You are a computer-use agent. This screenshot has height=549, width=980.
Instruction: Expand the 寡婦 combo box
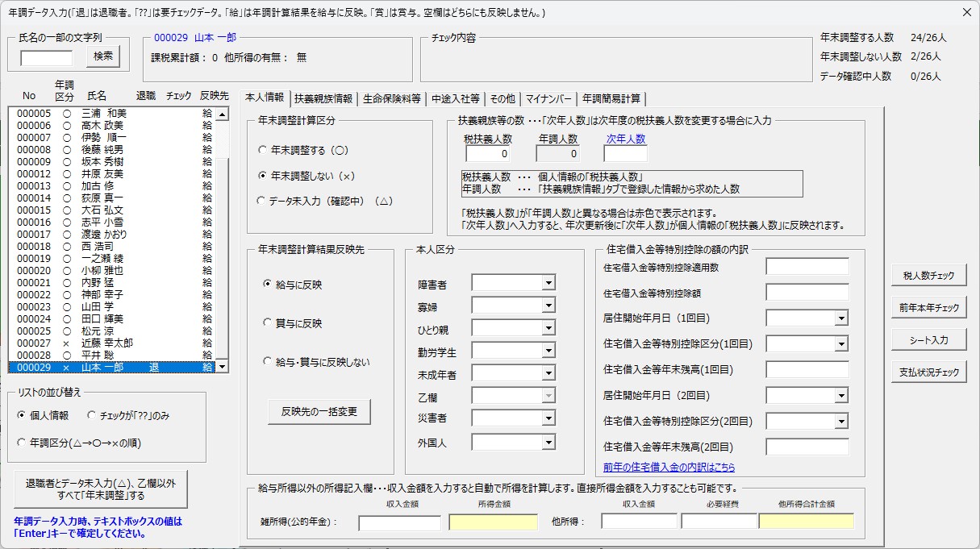tap(548, 306)
